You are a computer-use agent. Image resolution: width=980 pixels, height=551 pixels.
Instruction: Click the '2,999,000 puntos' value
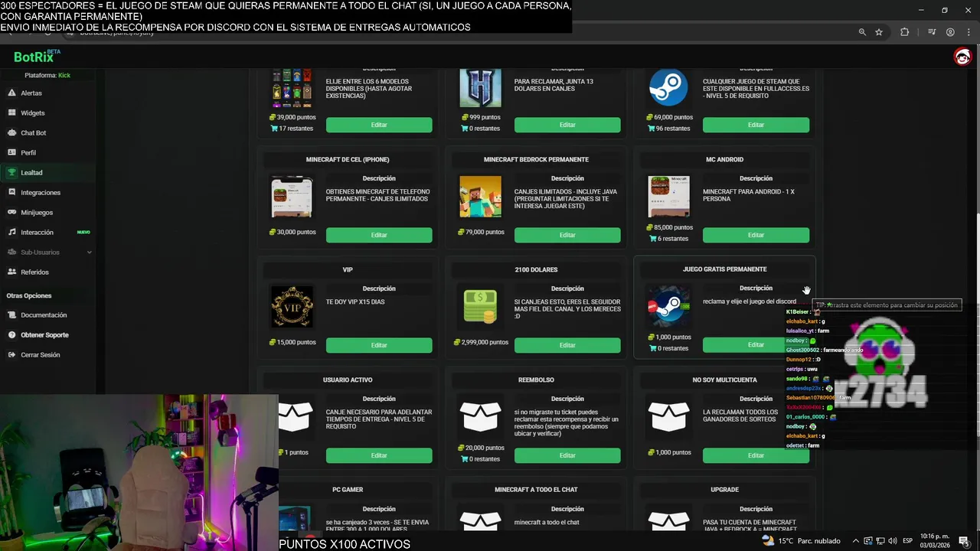[x=485, y=342]
